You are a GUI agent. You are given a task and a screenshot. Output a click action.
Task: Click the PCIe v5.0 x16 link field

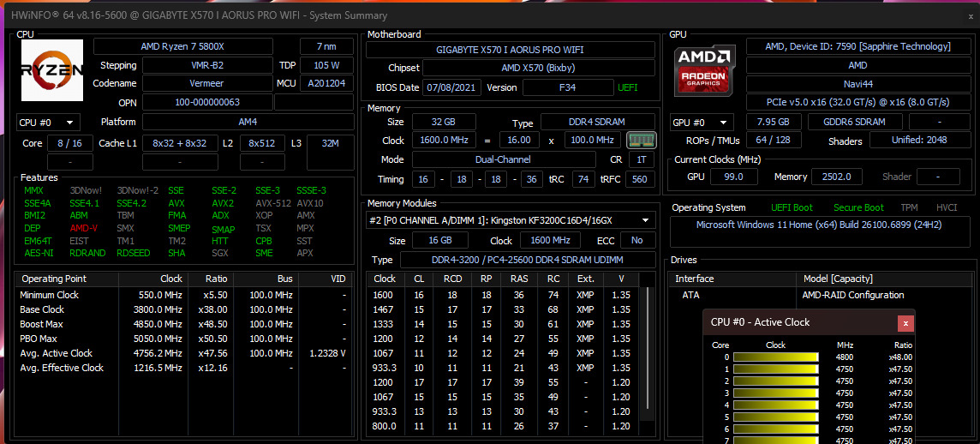click(x=857, y=102)
